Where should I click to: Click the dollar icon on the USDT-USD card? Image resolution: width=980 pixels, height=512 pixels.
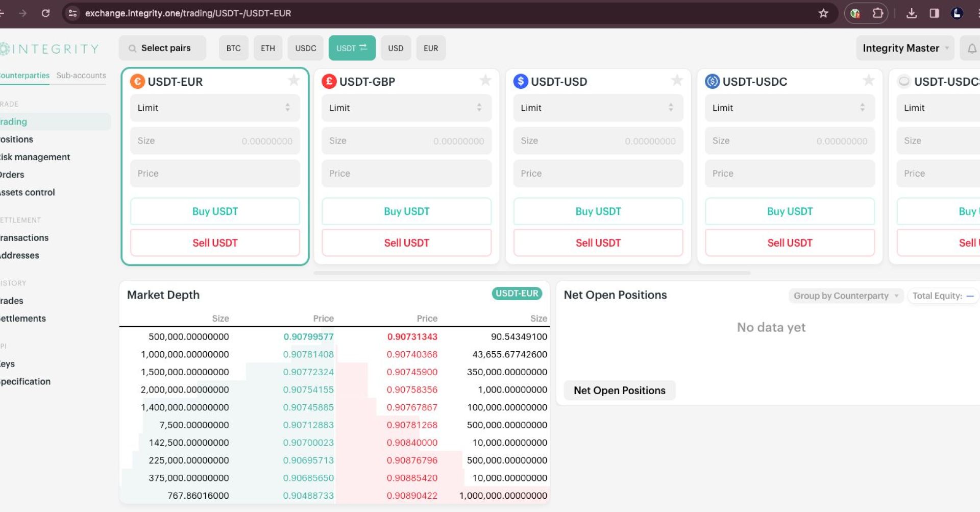[520, 81]
